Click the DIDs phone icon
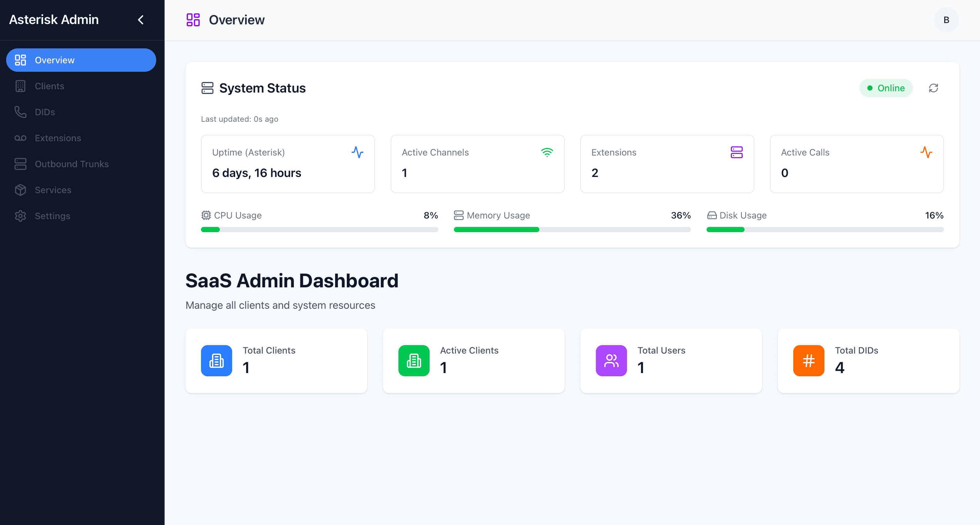This screenshot has height=525, width=980. coord(20,112)
